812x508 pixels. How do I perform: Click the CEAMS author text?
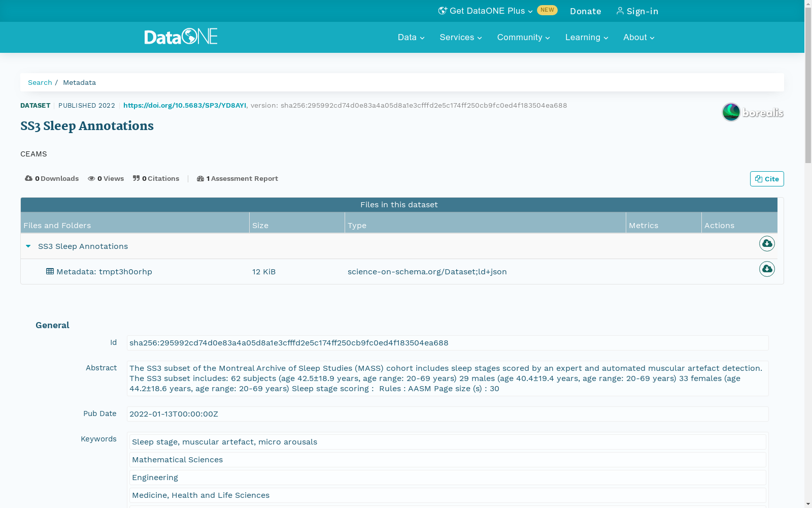point(33,154)
